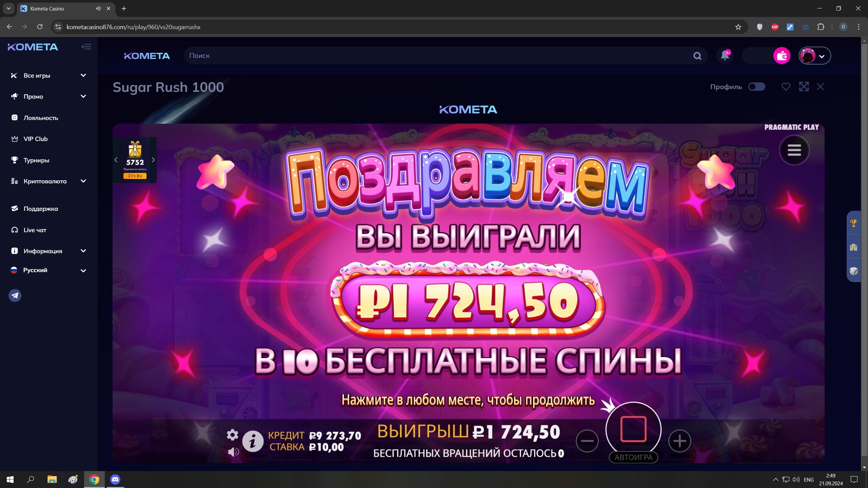Click the АВТОИГРА button
Image resolution: width=868 pixels, height=488 pixels.
coord(633,457)
